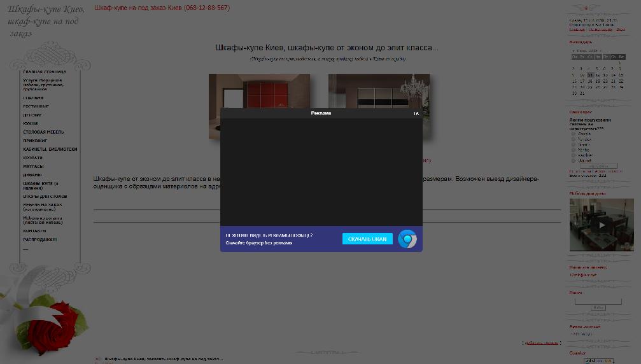This screenshot has height=364, width=641.
Task: Submit the poll answer button
Action: click(x=598, y=166)
